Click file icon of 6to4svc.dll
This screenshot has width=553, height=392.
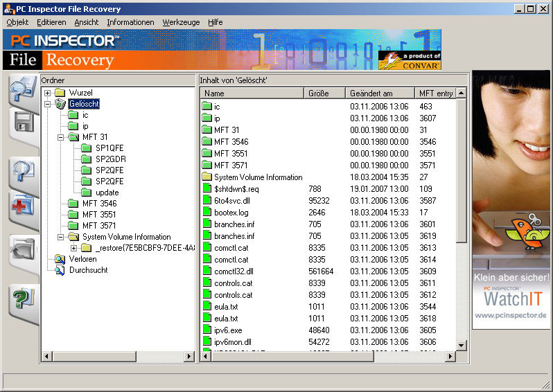point(207,200)
